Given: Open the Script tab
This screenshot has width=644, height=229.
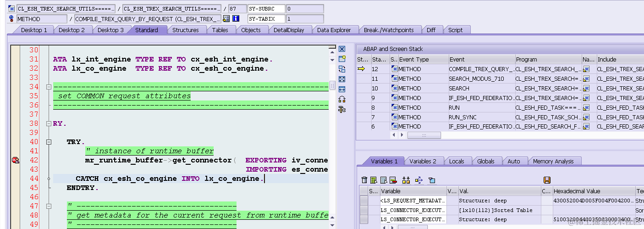Looking at the screenshot, I should [x=455, y=30].
